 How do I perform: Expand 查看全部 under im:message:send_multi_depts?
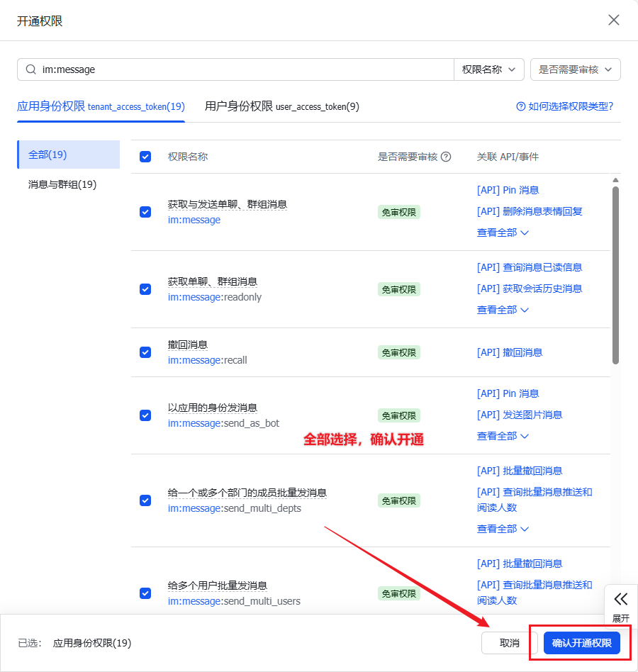pos(503,529)
